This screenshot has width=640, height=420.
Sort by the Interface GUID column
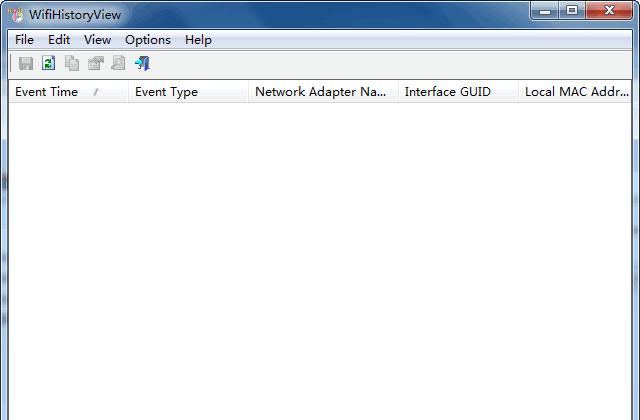[x=458, y=92]
